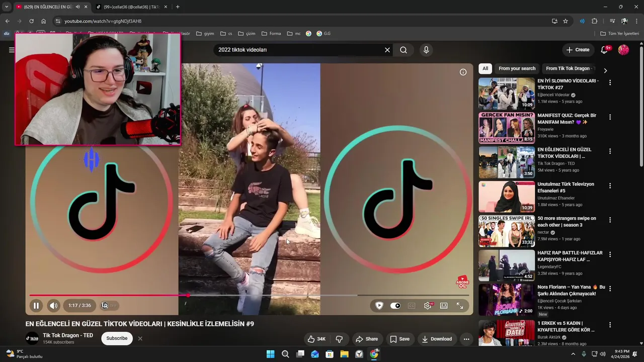Dismiss the X next to Subscribe
This screenshot has width=644, height=362.
[140, 338]
